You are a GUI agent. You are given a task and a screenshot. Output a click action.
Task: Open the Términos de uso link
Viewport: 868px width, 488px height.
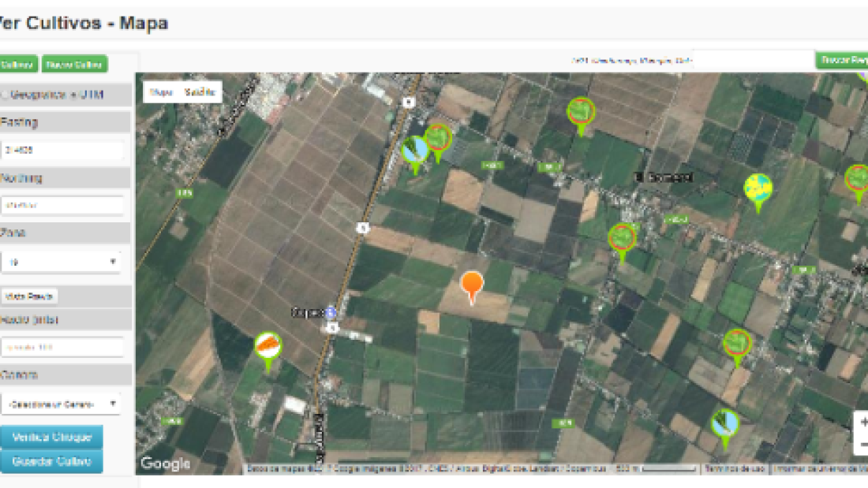coord(734,468)
